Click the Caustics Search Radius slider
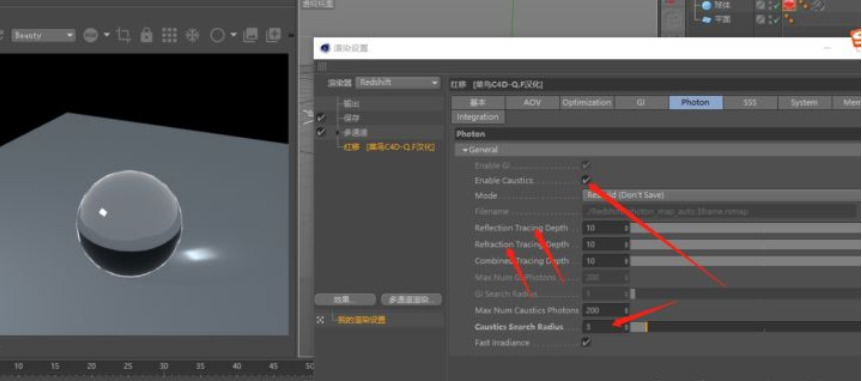The image size is (862, 381). click(745, 327)
